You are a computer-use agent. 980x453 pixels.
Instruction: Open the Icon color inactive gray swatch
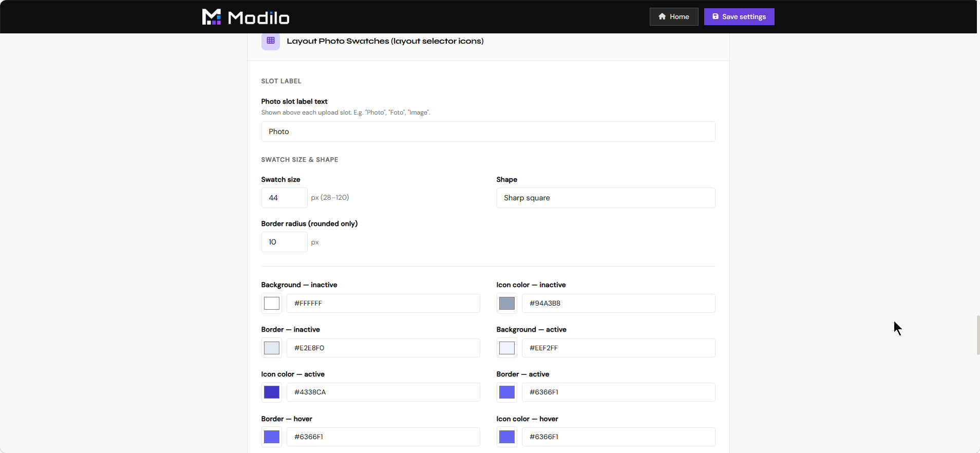click(x=507, y=303)
